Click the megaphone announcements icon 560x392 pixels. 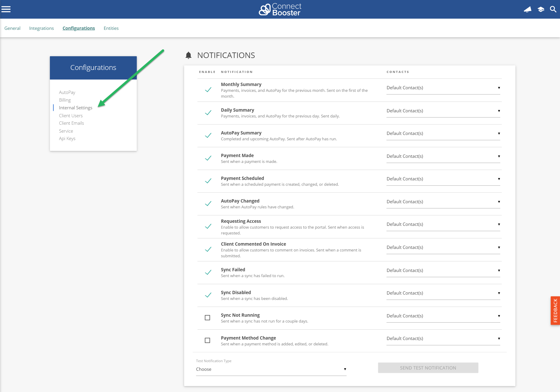pyautogui.click(x=527, y=10)
